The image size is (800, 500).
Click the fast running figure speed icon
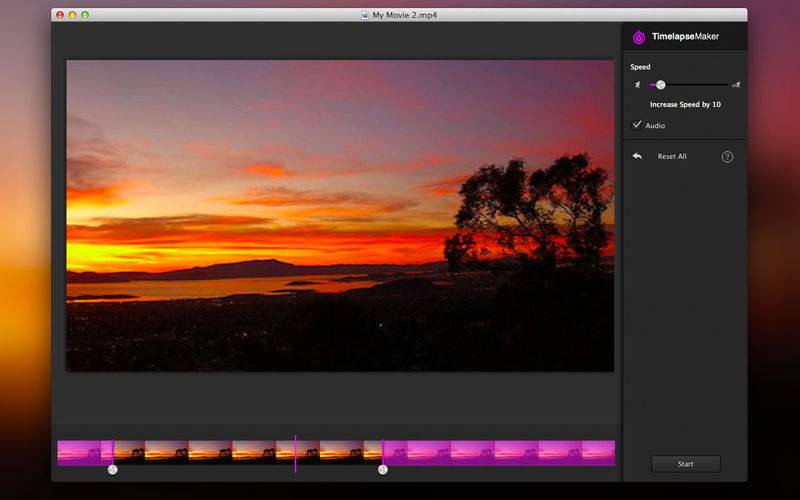(x=736, y=85)
